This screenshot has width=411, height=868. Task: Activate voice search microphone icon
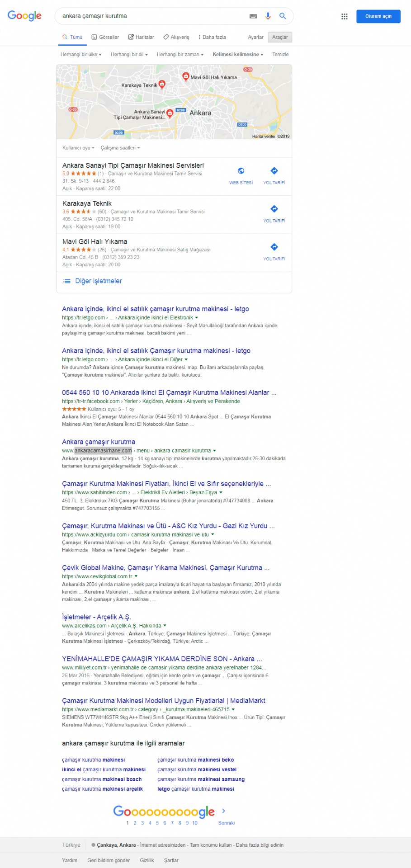pyautogui.click(x=268, y=16)
